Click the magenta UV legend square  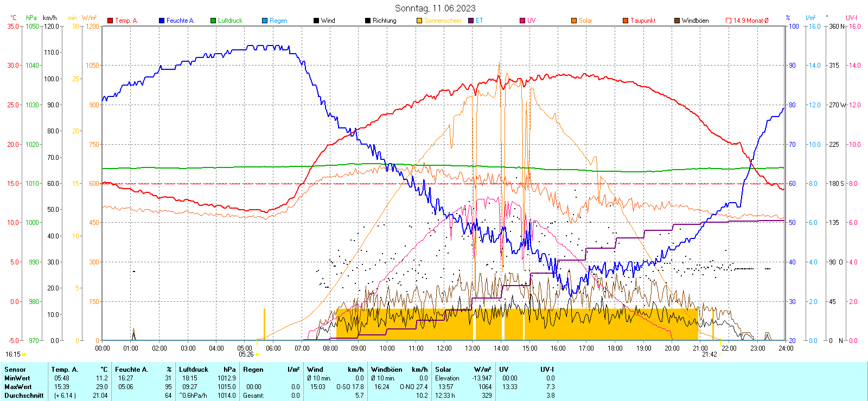tap(522, 21)
